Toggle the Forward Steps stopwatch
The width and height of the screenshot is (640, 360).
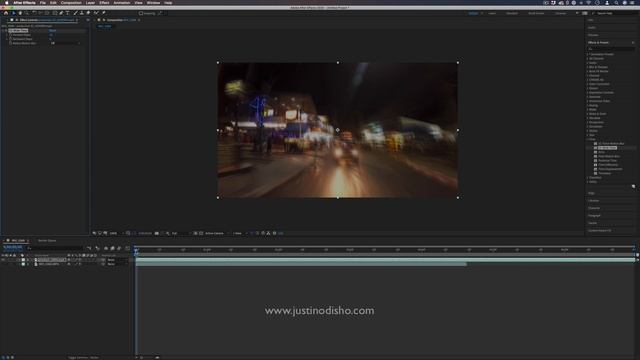(x=10, y=35)
